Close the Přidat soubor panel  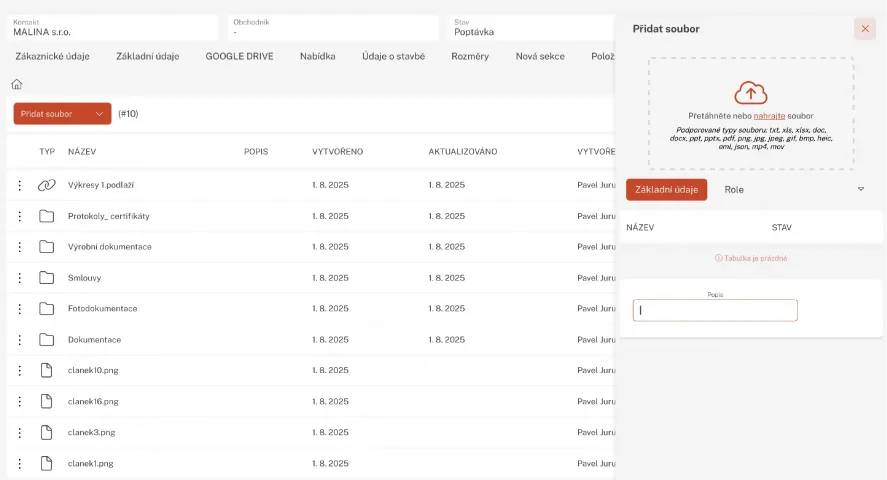(865, 29)
